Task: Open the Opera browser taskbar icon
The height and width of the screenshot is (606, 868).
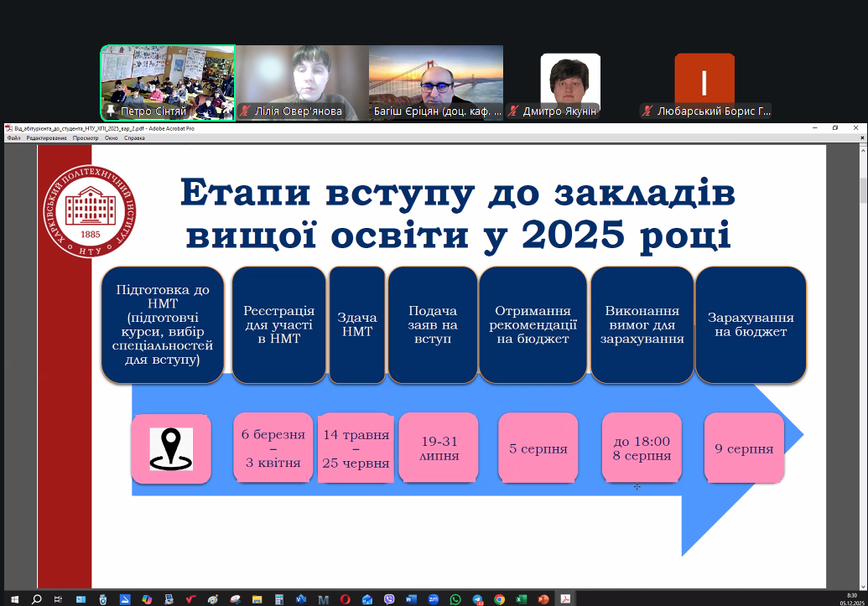Action: [346, 599]
